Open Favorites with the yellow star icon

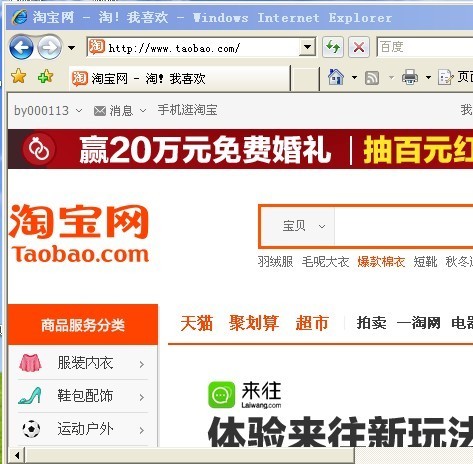tap(18, 76)
